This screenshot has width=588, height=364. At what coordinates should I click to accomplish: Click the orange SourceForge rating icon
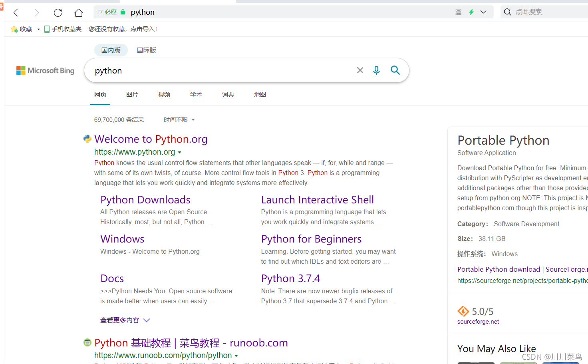(x=463, y=311)
